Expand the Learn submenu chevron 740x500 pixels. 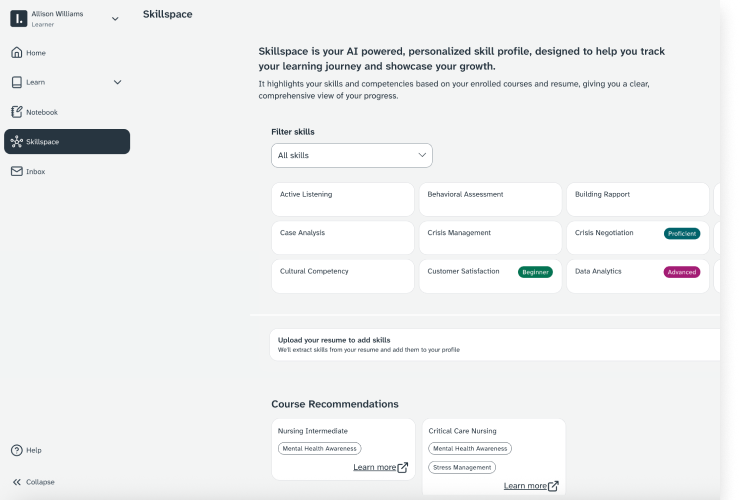point(117,82)
